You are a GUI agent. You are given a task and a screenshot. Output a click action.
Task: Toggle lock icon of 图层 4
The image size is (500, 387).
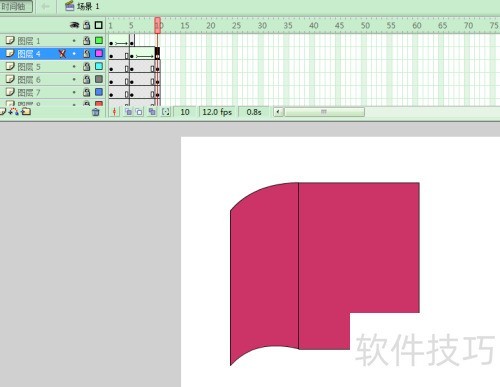(x=87, y=53)
